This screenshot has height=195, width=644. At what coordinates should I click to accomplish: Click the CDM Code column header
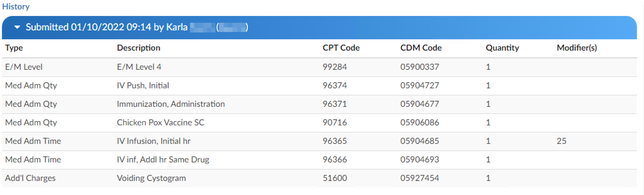pyautogui.click(x=421, y=48)
